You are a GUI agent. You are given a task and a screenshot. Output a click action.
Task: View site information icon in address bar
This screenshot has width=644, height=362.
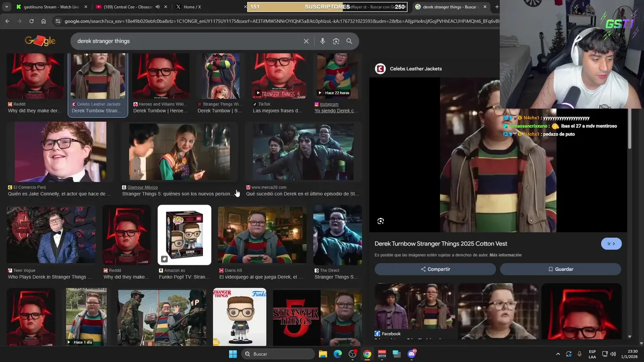pos(58,21)
